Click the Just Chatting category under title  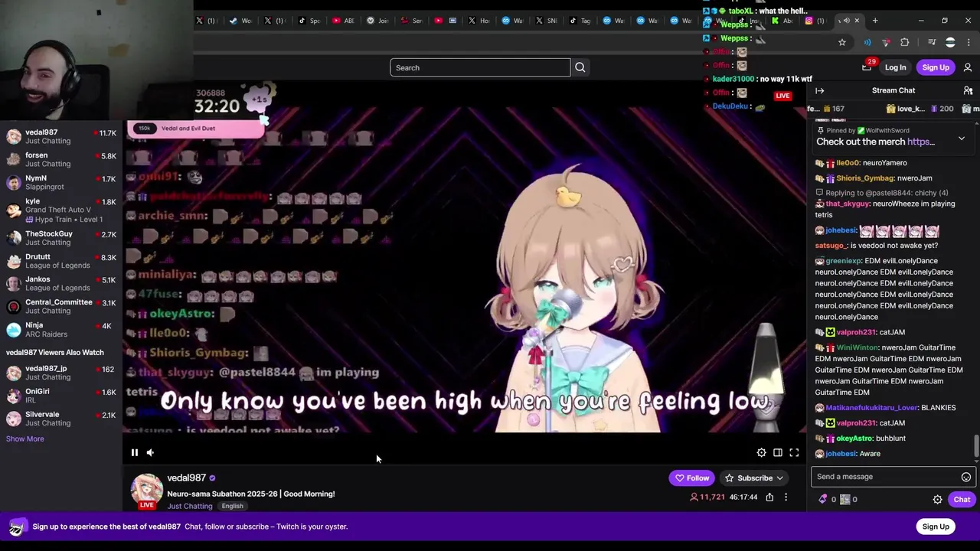(x=190, y=506)
